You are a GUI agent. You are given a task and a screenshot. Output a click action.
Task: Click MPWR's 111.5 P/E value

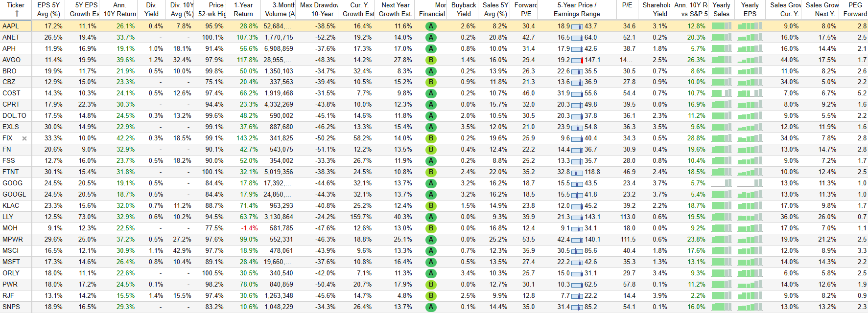tap(628, 240)
